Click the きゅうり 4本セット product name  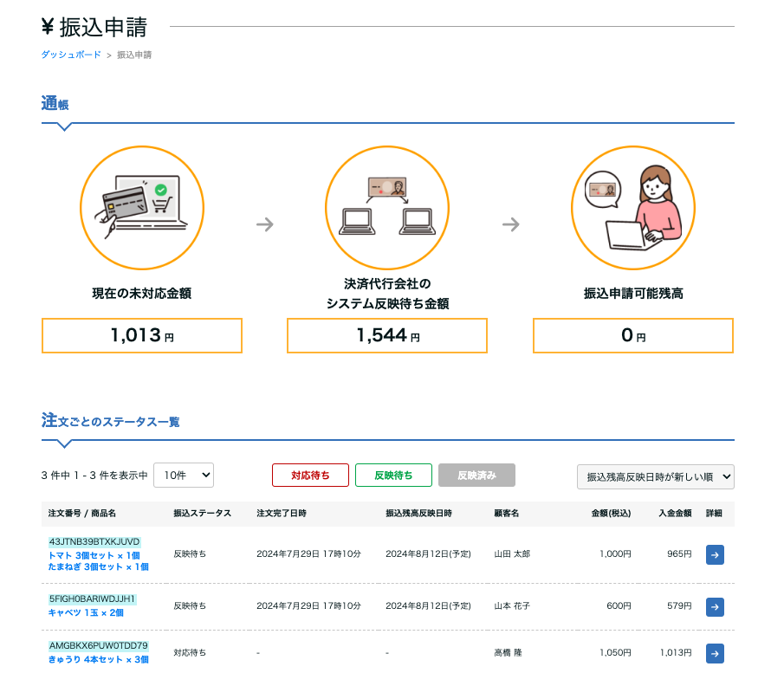tap(98, 660)
